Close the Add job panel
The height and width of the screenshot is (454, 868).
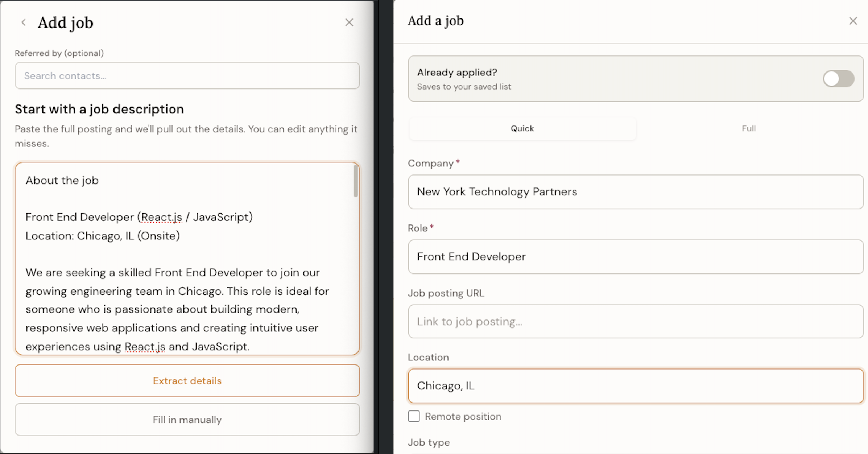(349, 22)
